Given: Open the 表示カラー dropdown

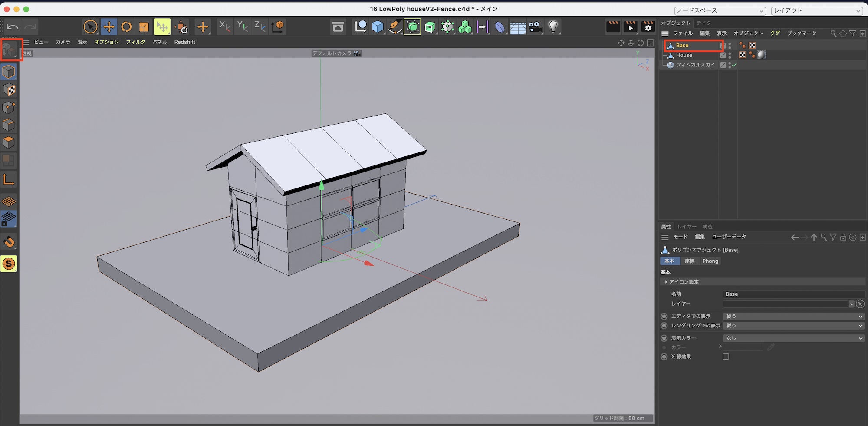Looking at the screenshot, I should [x=794, y=338].
